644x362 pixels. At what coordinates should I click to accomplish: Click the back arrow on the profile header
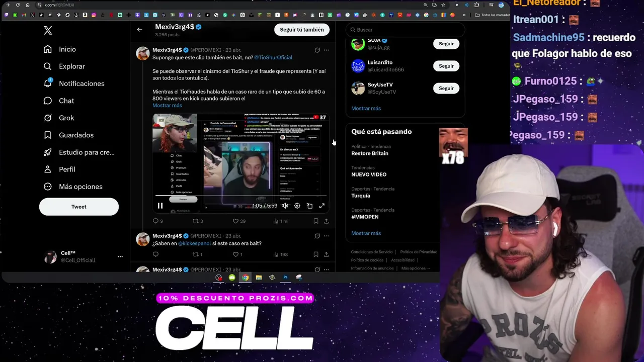pyautogui.click(x=139, y=30)
